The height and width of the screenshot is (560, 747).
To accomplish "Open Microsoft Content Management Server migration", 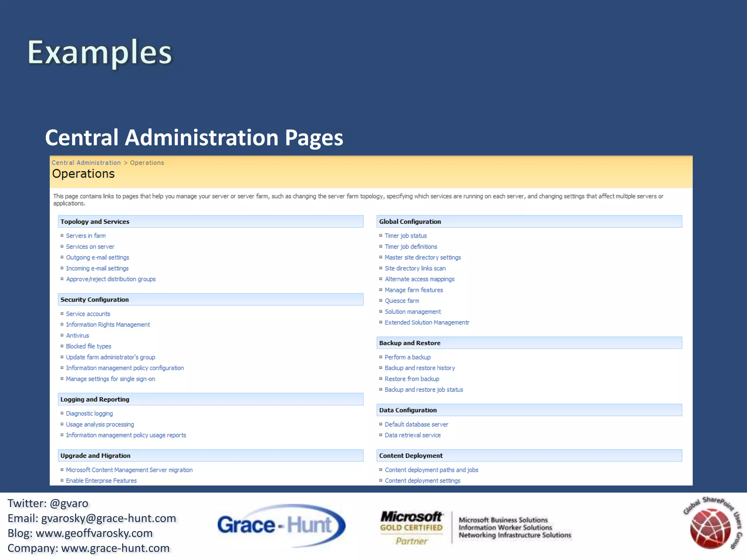I will tap(129, 470).
